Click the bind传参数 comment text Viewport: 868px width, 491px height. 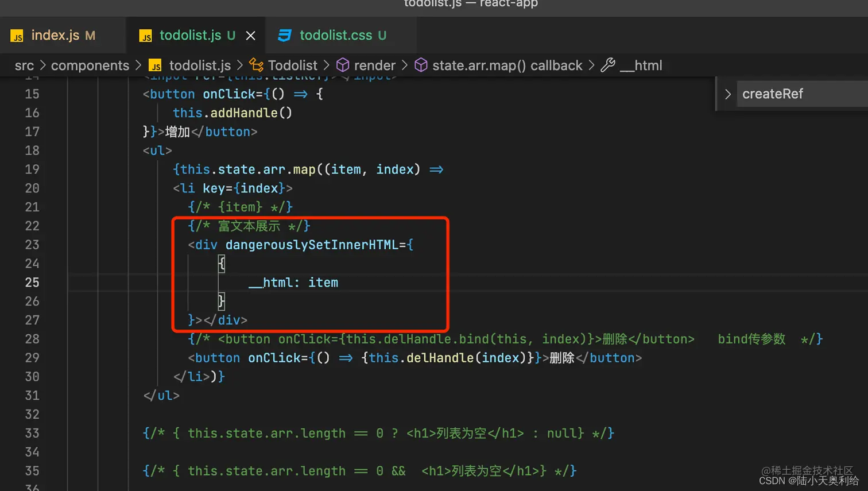[x=751, y=339]
